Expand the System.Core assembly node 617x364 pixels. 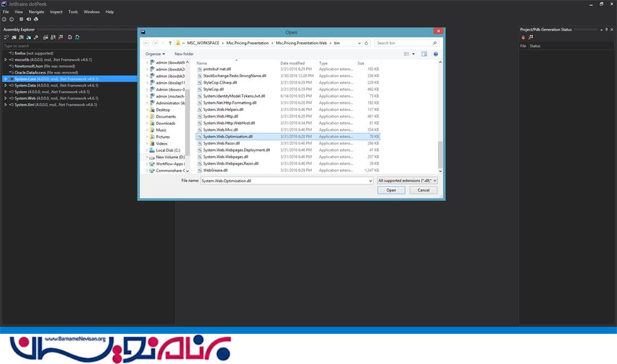pos(5,79)
